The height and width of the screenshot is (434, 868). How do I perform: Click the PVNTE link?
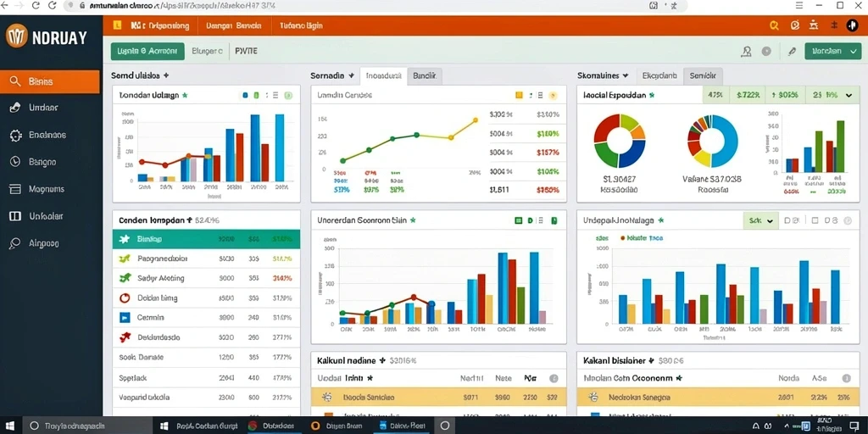click(x=247, y=51)
